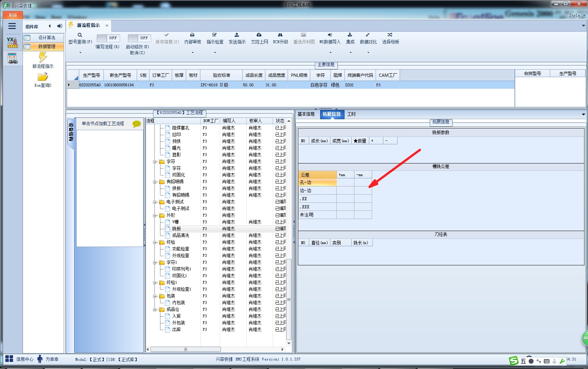Open the 信息中心 grid icon
The image size is (588, 369).
(x=9, y=359)
